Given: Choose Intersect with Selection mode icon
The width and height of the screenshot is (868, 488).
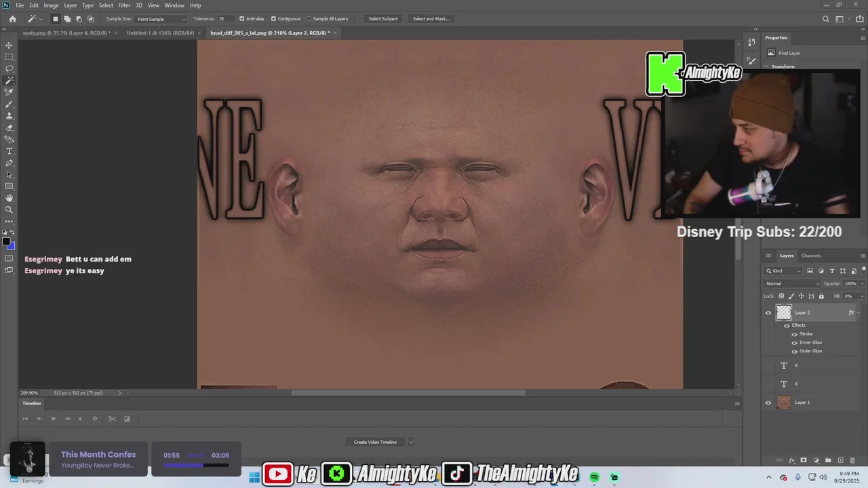Looking at the screenshot, I should pos(91,19).
